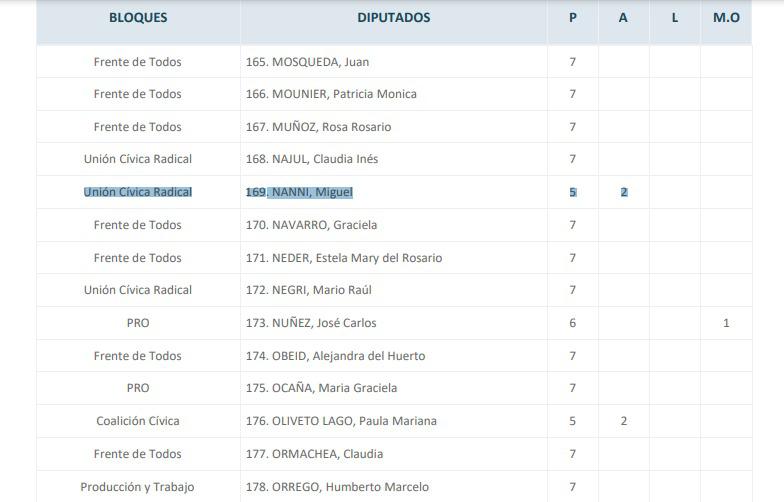Click the Coalición Cívica block cell
This screenshot has width=784, height=502.
click(x=138, y=421)
